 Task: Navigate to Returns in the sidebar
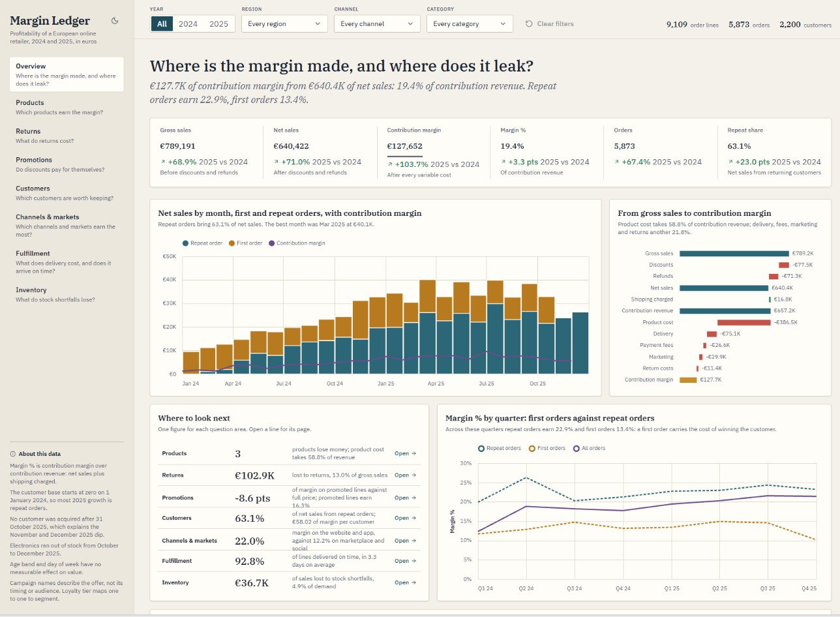tap(67, 136)
